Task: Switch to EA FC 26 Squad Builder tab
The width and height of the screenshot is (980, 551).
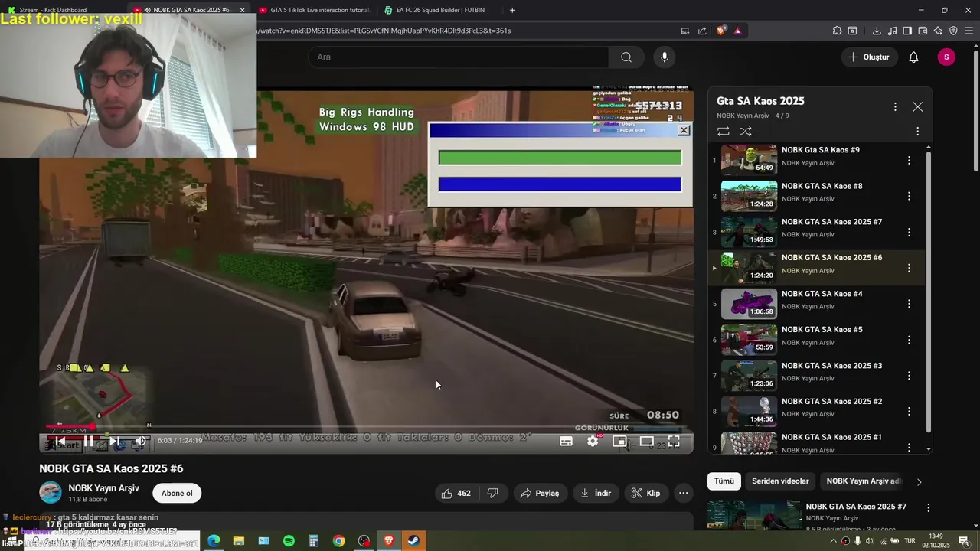Action: [x=439, y=10]
